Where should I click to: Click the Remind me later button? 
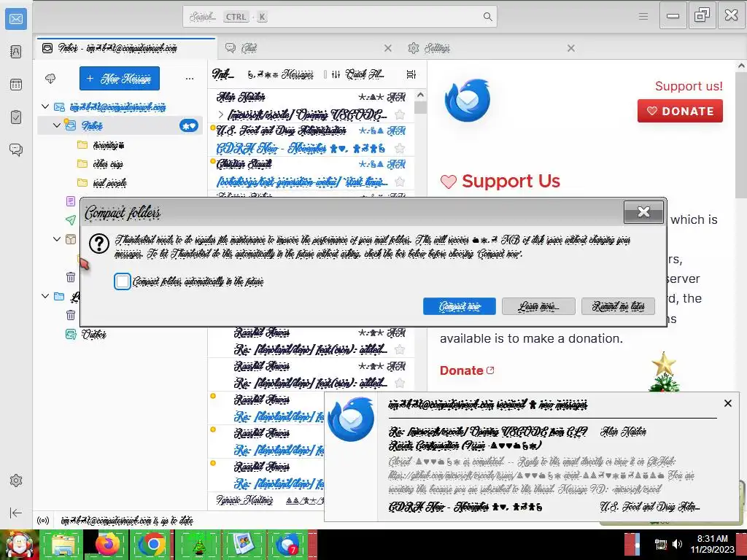pos(618,306)
